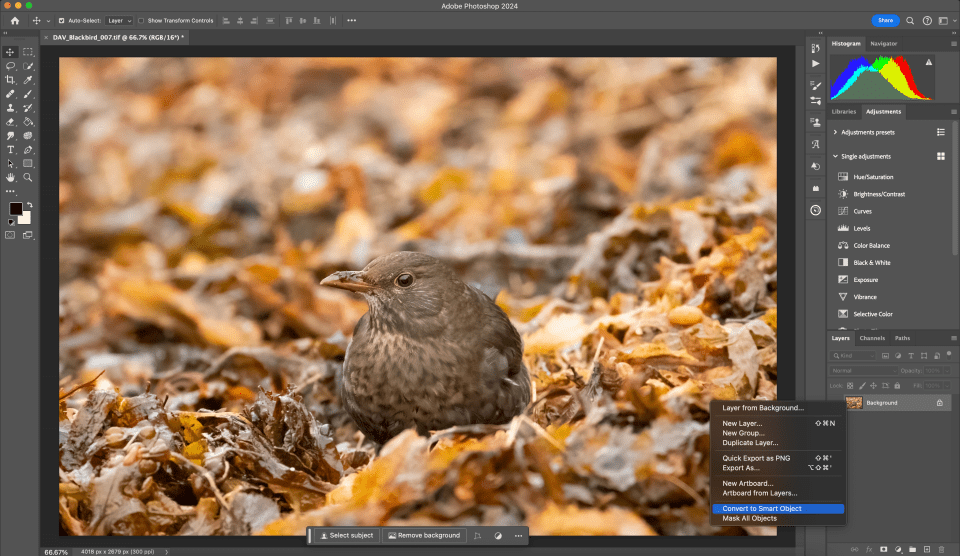The width and height of the screenshot is (960, 556).
Task: Toggle Quick Mask mode
Action: point(10,235)
